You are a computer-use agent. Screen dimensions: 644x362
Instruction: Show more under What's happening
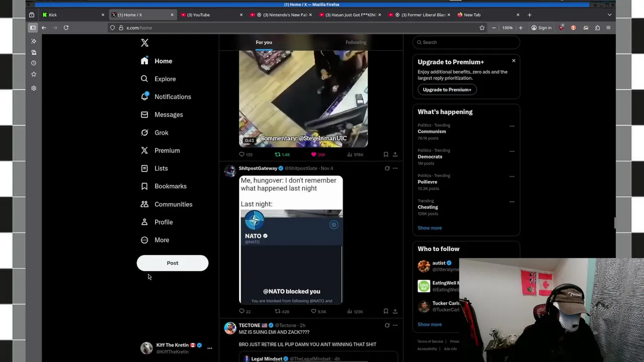[x=430, y=228]
